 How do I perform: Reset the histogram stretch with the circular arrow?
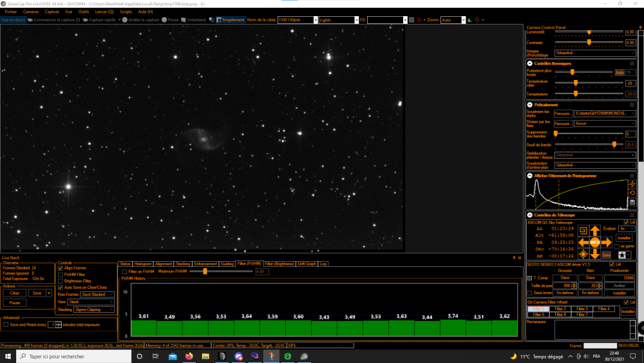[632, 193]
